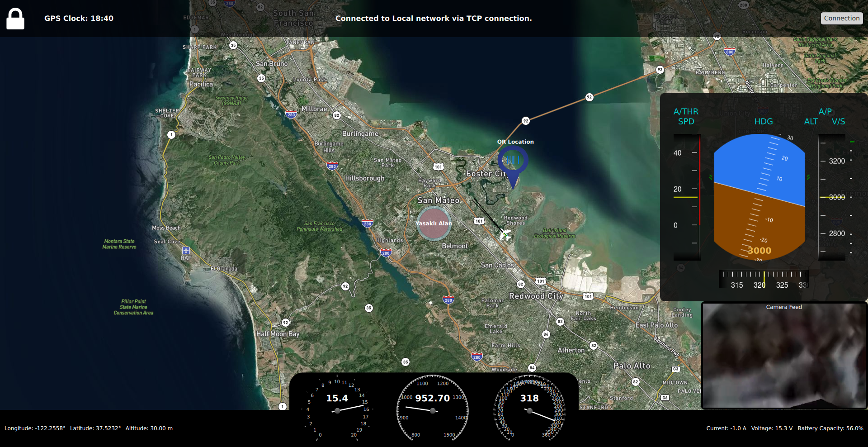Click the altitude tape showing 3000

(x=832, y=197)
